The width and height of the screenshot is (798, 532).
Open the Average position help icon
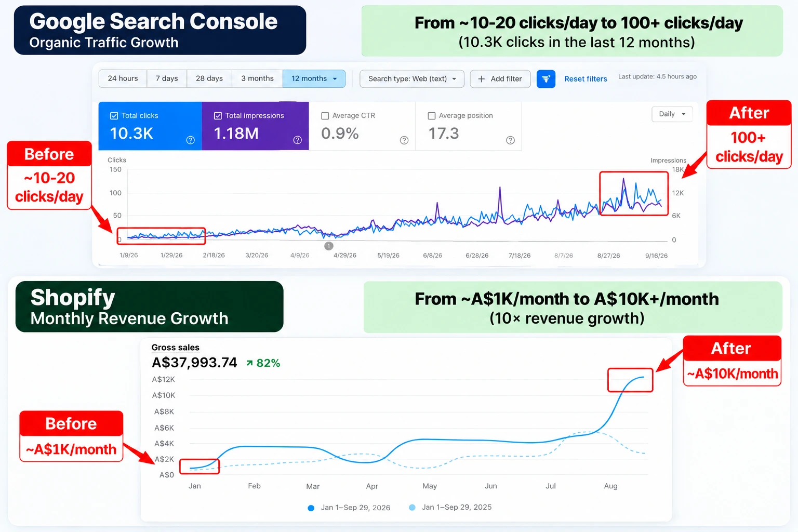pyautogui.click(x=511, y=140)
